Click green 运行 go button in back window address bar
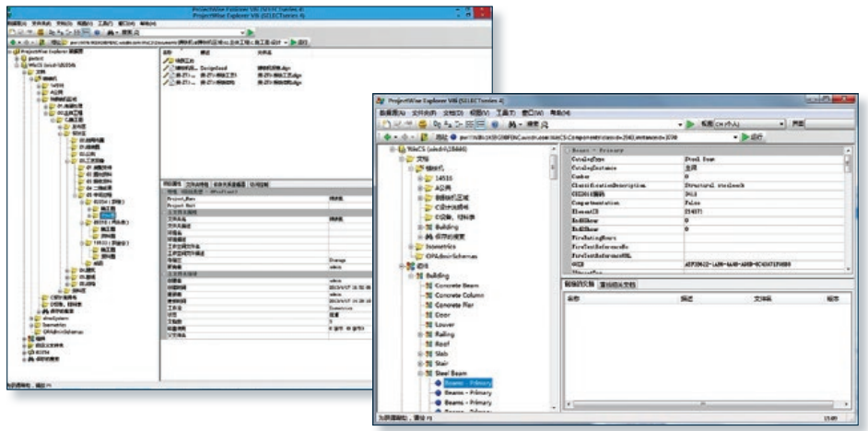 pos(299,42)
